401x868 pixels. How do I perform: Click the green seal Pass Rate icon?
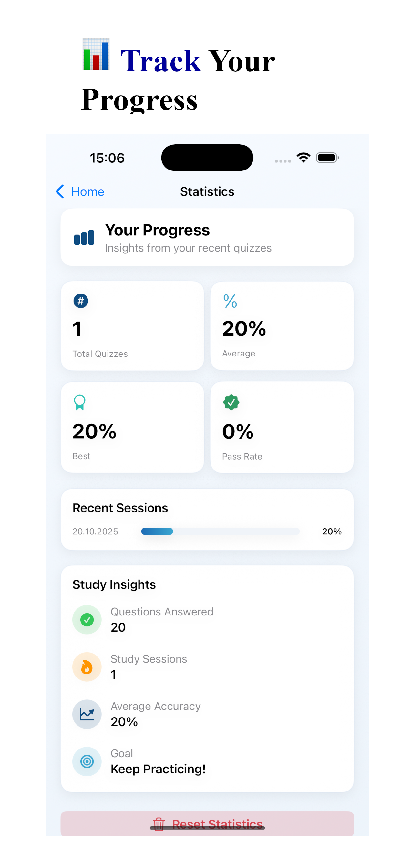tap(231, 402)
